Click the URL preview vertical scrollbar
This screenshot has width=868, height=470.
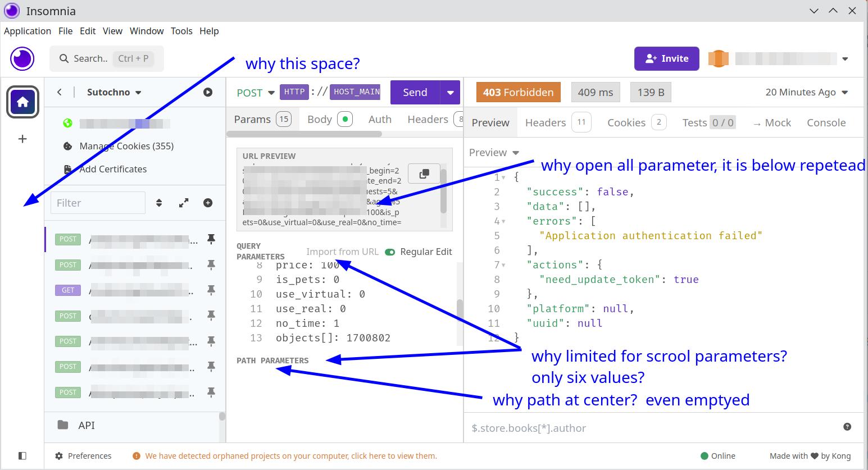tap(443, 191)
